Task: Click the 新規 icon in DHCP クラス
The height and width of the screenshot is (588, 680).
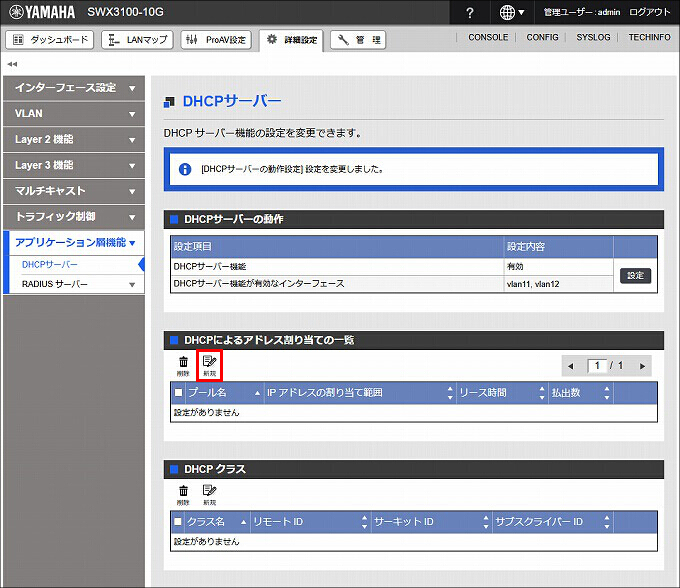Action: coord(209,495)
